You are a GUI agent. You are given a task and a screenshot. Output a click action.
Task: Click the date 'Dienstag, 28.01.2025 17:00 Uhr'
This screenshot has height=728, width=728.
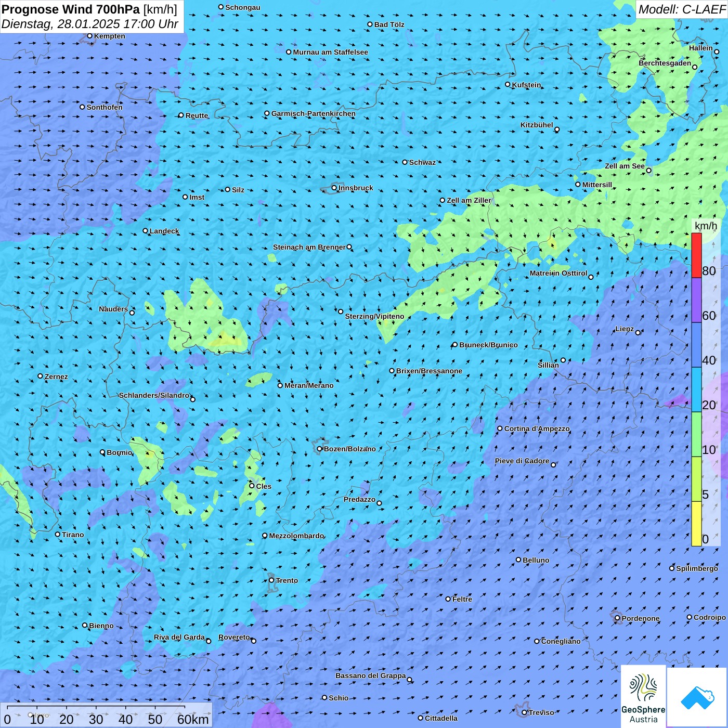pos(90,24)
